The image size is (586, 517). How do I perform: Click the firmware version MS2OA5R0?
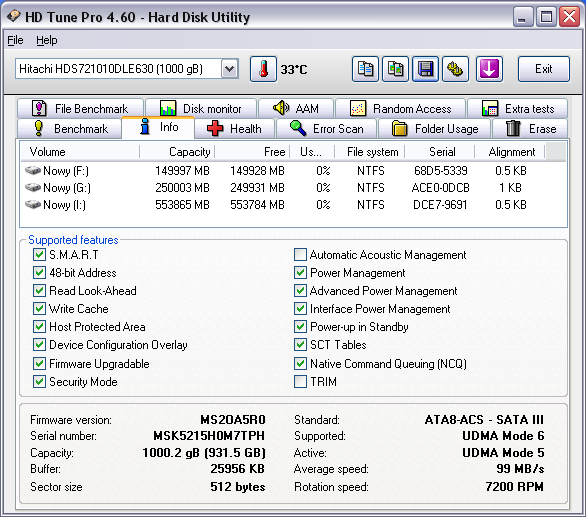coord(233,420)
